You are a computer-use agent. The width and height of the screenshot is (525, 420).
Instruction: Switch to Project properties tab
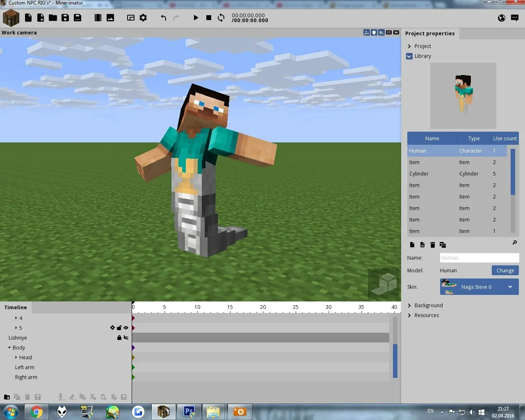tap(430, 34)
